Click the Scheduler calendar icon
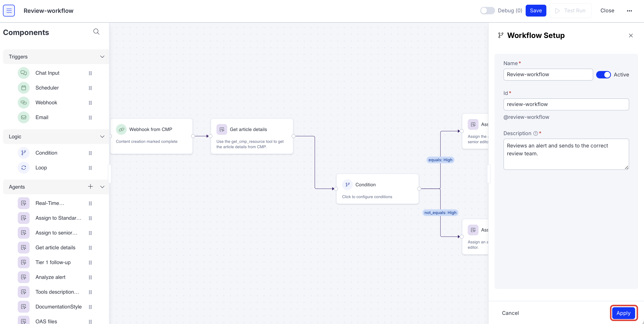 23,88
